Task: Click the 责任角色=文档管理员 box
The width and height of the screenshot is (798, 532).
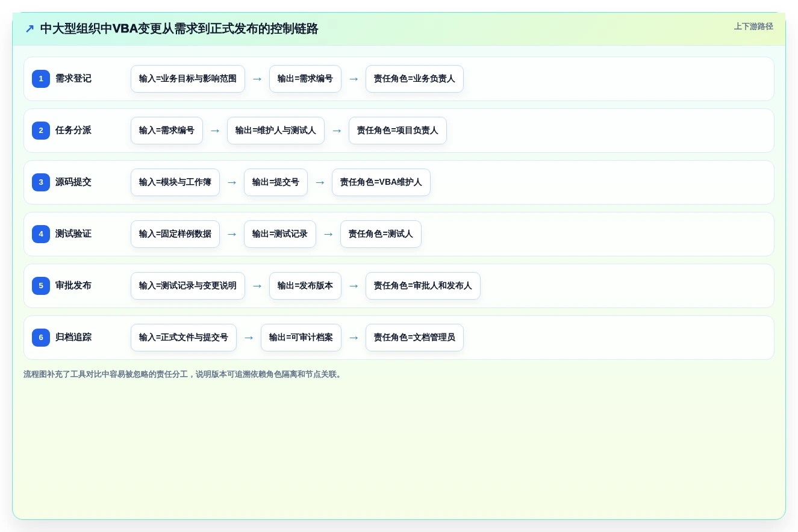Action: [x=414, y=338]
